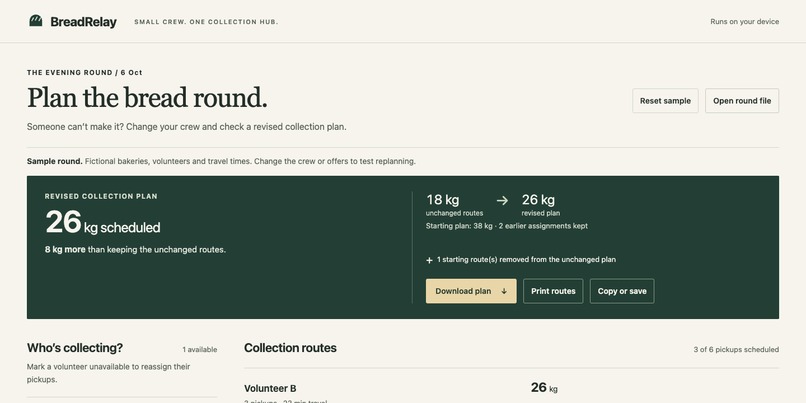The height and width of the screenshot is (403, 806).
Task: Click 'Mark a volunteer unavailable' instruction text
Action: click(108, 373)
